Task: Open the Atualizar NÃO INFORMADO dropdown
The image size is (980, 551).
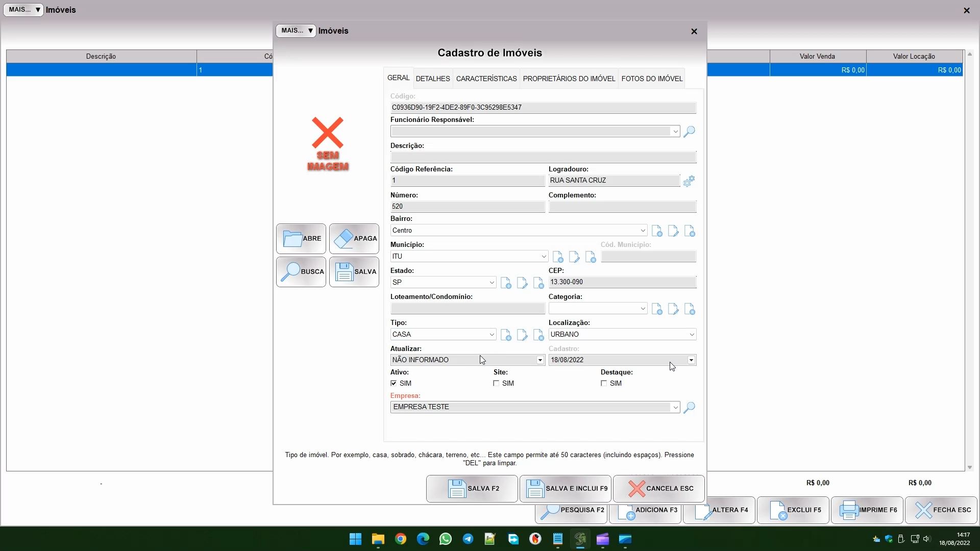Action: point(540,360)
